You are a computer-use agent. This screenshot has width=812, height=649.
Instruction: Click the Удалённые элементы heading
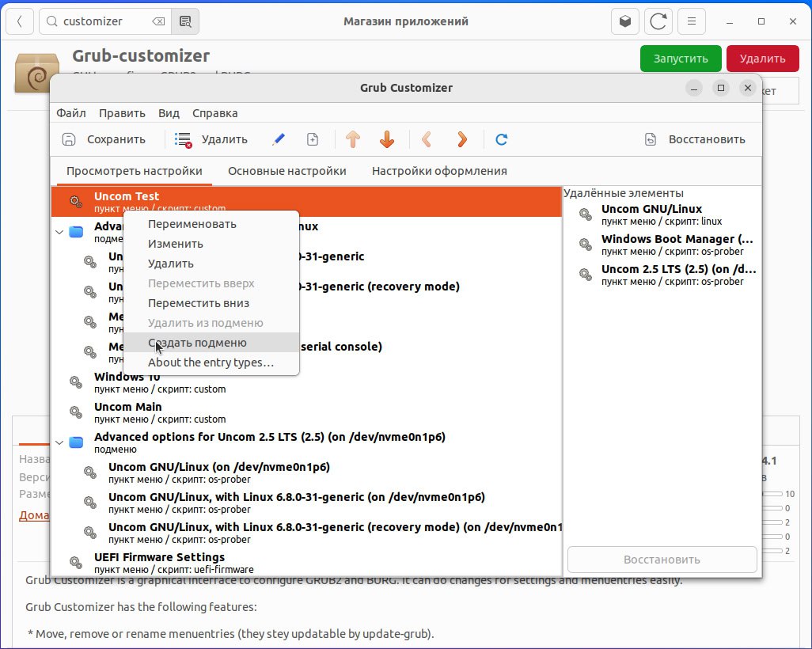coord(624,193)
